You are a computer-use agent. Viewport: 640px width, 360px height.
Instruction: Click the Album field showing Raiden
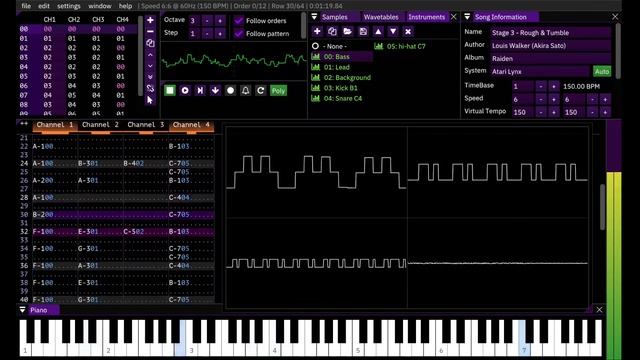550,58
